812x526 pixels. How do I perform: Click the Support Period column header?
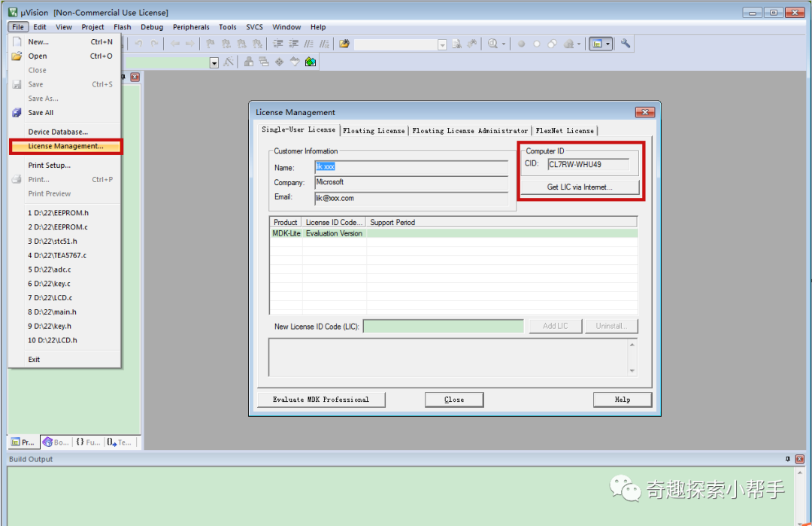[501, 222]
